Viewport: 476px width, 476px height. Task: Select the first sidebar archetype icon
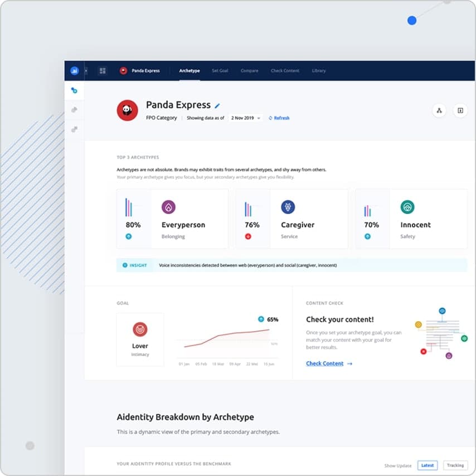[74, 90]
